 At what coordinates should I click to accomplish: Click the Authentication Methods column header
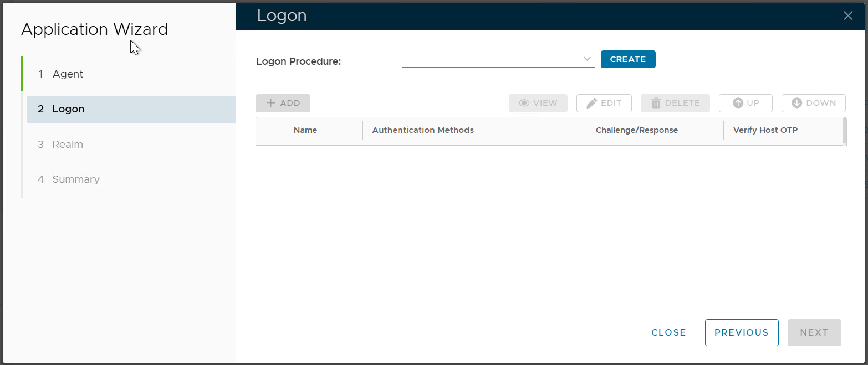click(423, 130)
